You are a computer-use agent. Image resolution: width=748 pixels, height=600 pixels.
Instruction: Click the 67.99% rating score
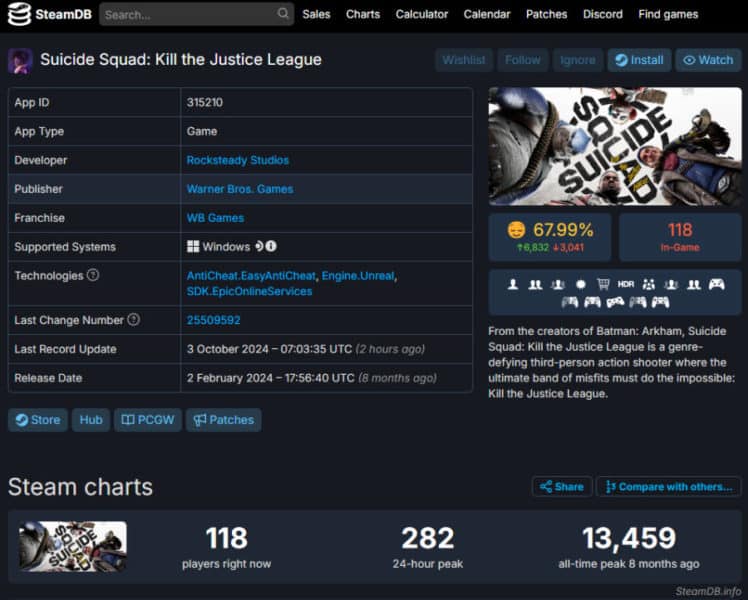click(x=563, y=230)
